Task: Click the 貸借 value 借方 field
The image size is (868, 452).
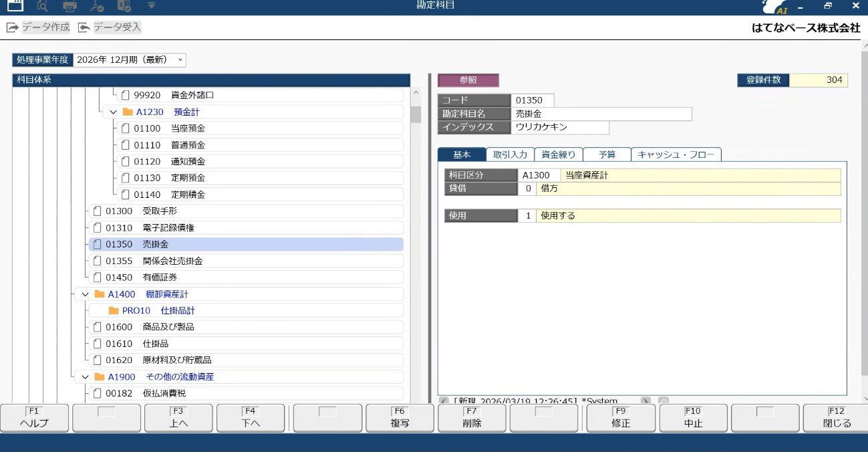Action: (x=688, y=189)
